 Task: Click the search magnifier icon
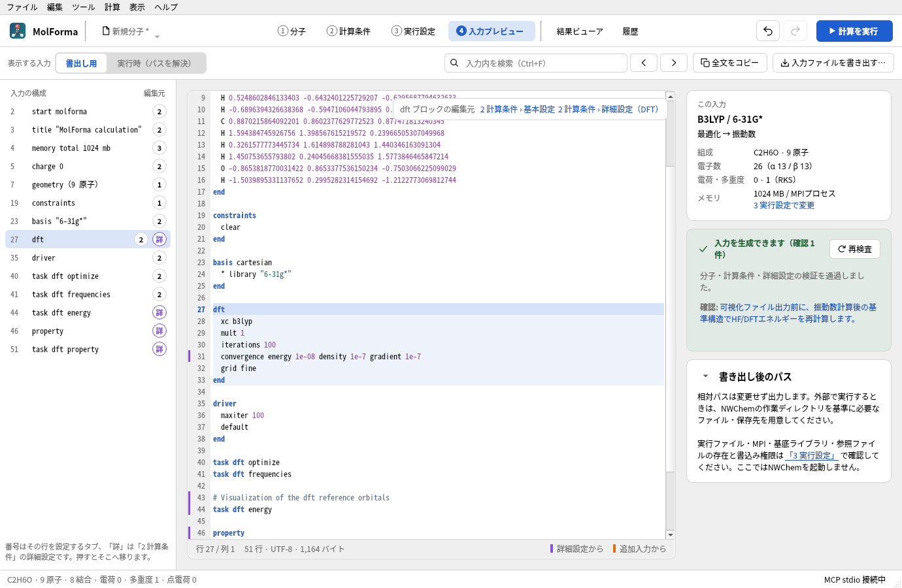(x=455, y=63)
